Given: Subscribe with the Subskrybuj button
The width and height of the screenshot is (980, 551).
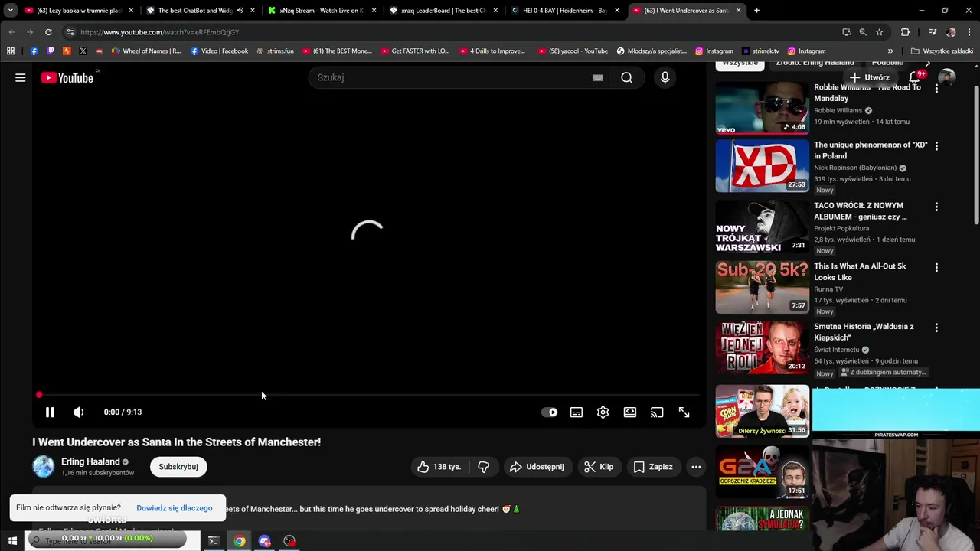Looking at the screenshot, I should (178, 467).
